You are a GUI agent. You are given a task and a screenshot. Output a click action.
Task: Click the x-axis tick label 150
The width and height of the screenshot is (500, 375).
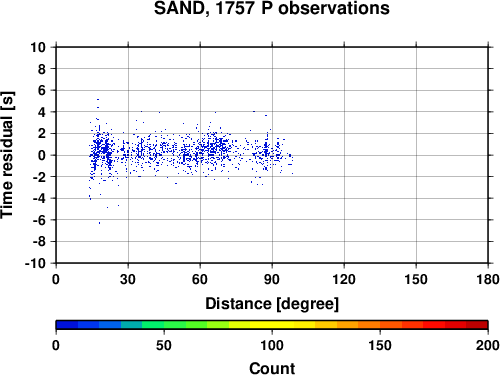pyautogui.click(x=416, y=279)
